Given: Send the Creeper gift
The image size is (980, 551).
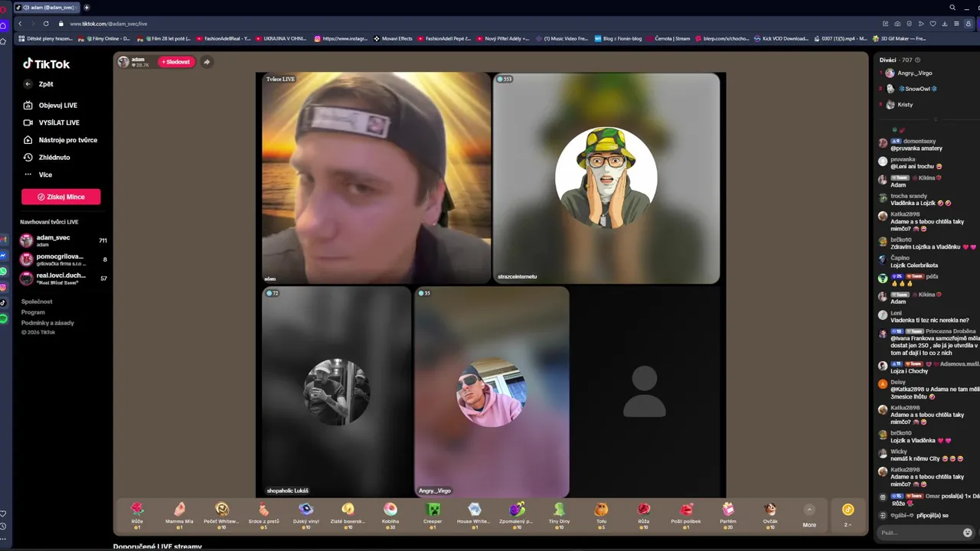Looking at the screenshot, I should (x=433, y=515).
